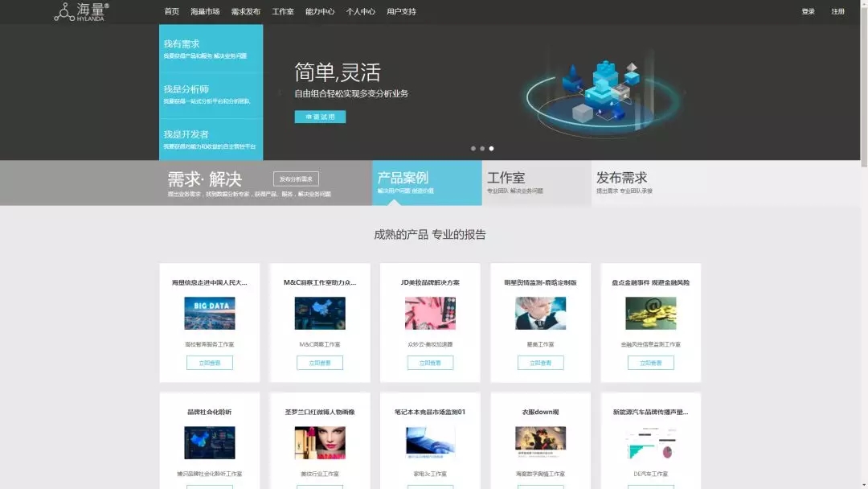Open the 品牌社会化聆听 card title

[209, 412]
